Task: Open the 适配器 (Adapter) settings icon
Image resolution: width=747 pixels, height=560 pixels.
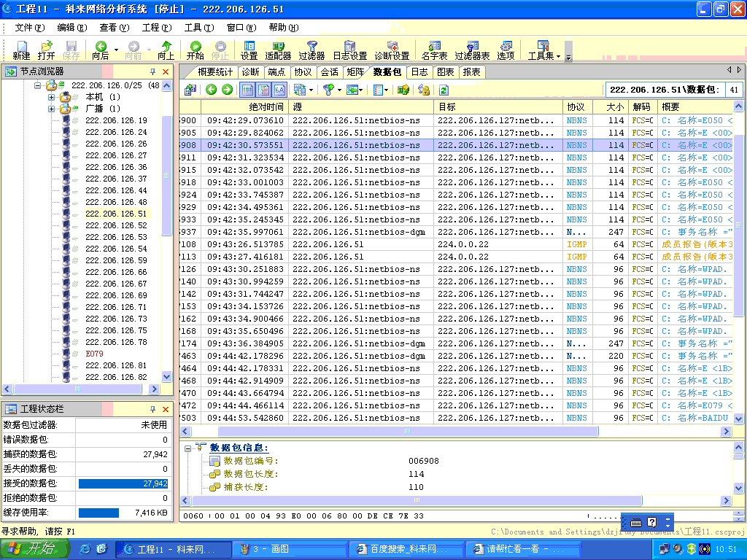Action: 278,50
